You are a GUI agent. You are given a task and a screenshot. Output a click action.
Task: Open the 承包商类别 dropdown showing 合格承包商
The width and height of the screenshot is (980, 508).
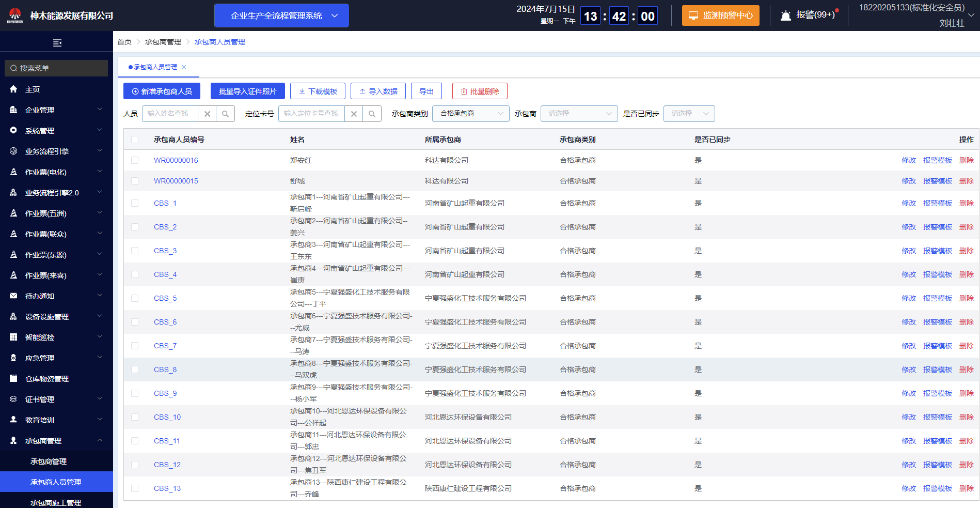pyautogui.click(x=470, y=113)
